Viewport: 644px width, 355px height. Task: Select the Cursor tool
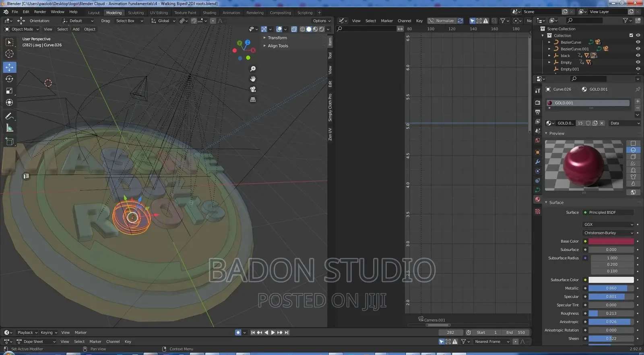click(9, 54)
